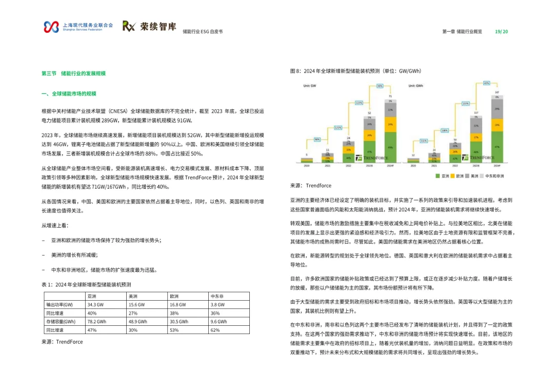Viewport: 554px width, 392px height.
Task: Click the 38% cell in the table
Action: (174, 313)
